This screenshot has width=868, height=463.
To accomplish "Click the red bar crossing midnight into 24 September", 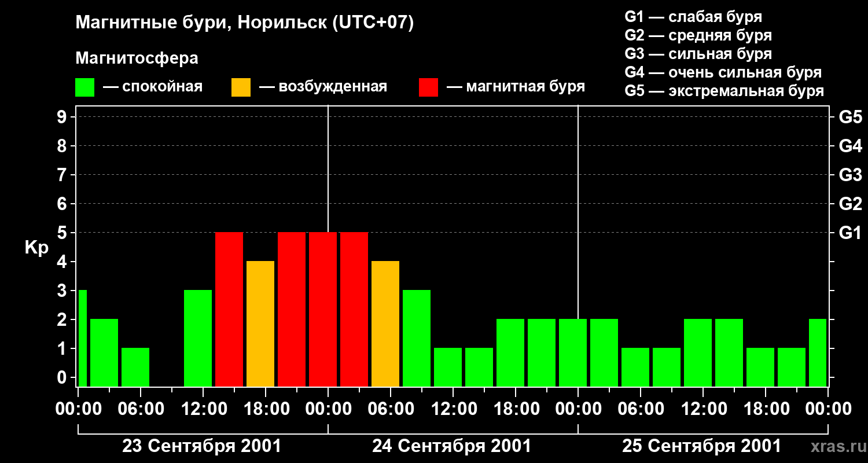I will [x=323, y=309].
